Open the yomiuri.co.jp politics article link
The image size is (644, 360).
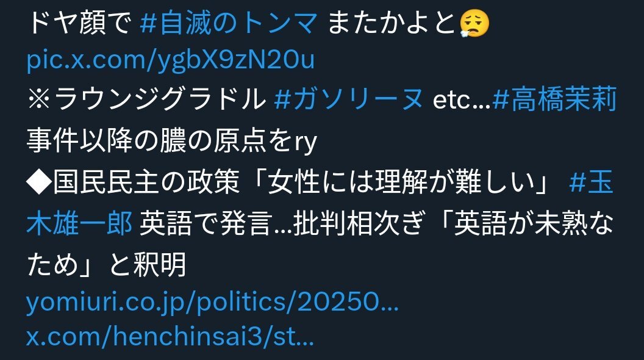click(212, 303)
